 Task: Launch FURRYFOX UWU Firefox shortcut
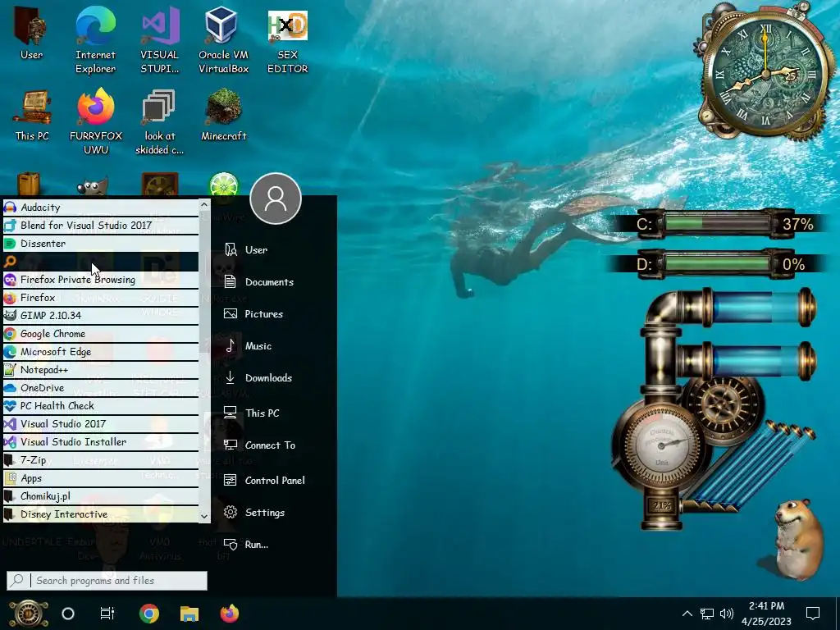[95, 121]
